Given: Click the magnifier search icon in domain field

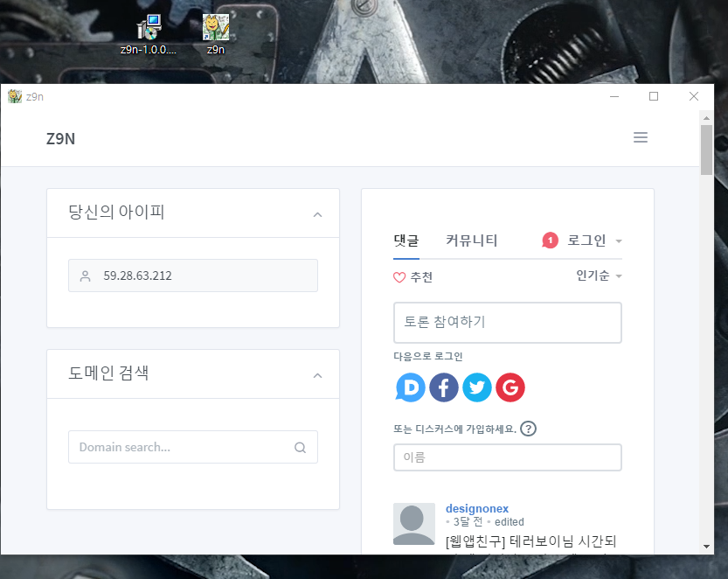Looking at the screenshot, I should 301,448.
